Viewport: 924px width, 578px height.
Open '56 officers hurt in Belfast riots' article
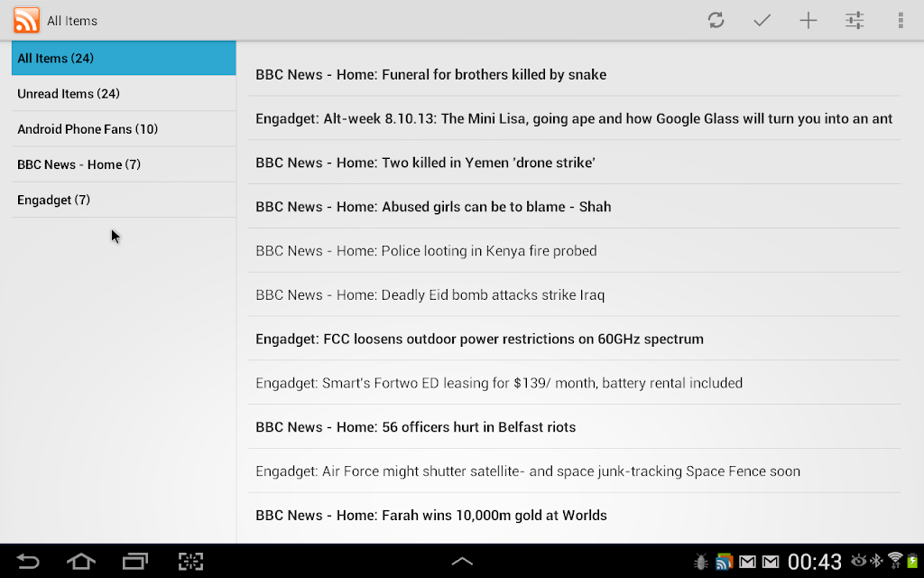point(575,426)
